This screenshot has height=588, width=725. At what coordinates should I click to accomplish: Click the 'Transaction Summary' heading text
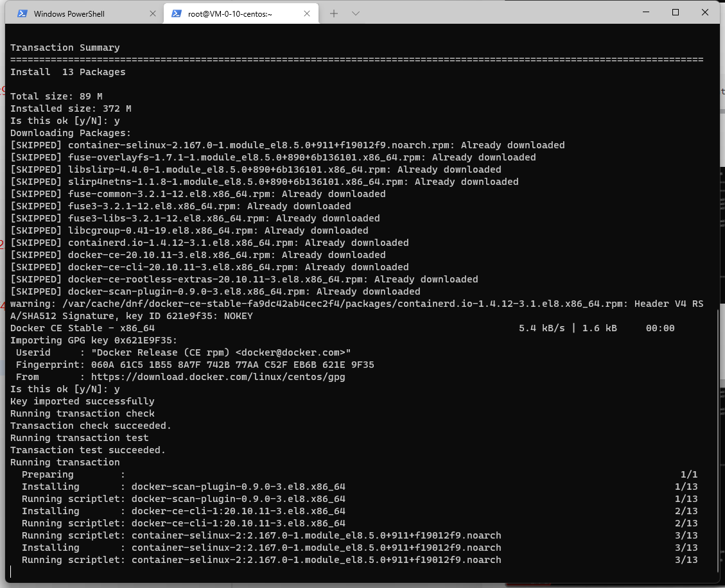66,48
